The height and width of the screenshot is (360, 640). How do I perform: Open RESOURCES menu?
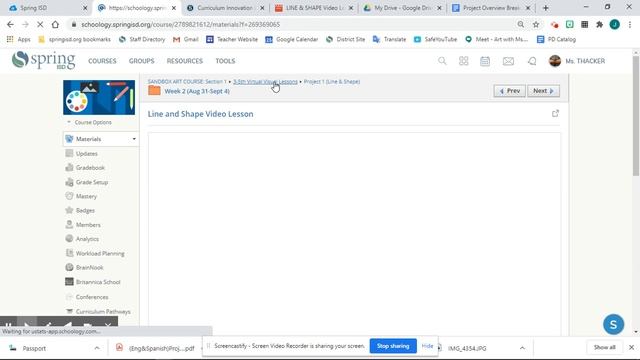[184, 61]
